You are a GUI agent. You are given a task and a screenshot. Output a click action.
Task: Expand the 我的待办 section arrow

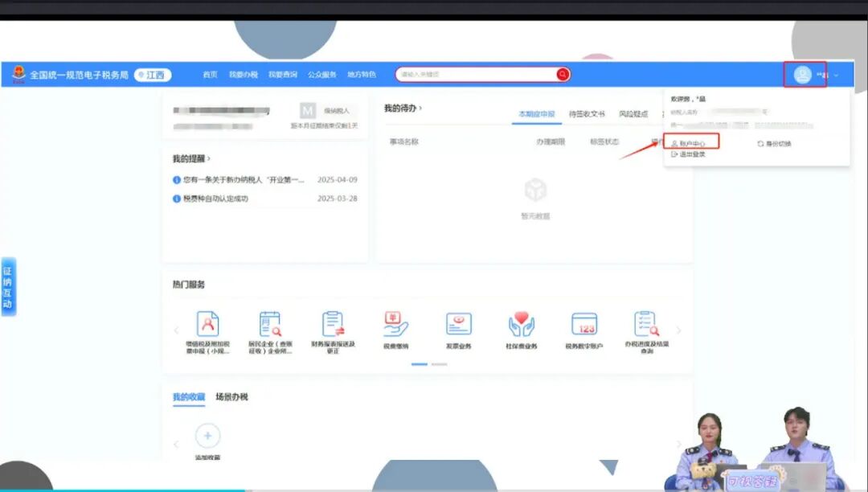point(420,108)
